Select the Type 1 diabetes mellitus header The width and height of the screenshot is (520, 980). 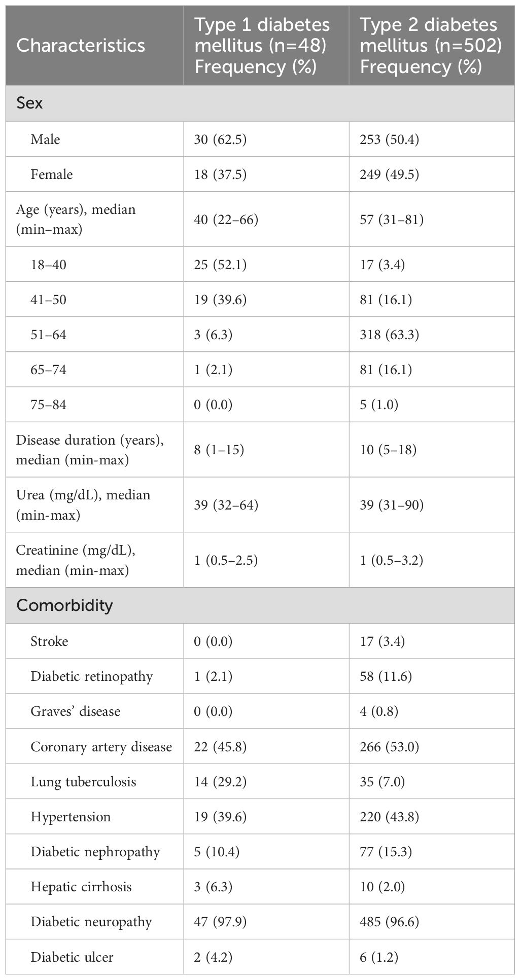(x=262, y=46)
